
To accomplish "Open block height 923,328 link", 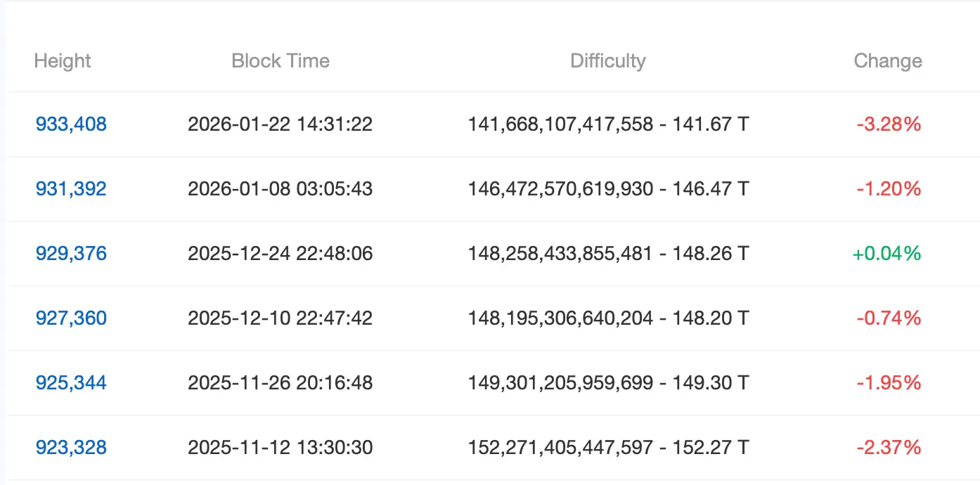I will (71, 448).
